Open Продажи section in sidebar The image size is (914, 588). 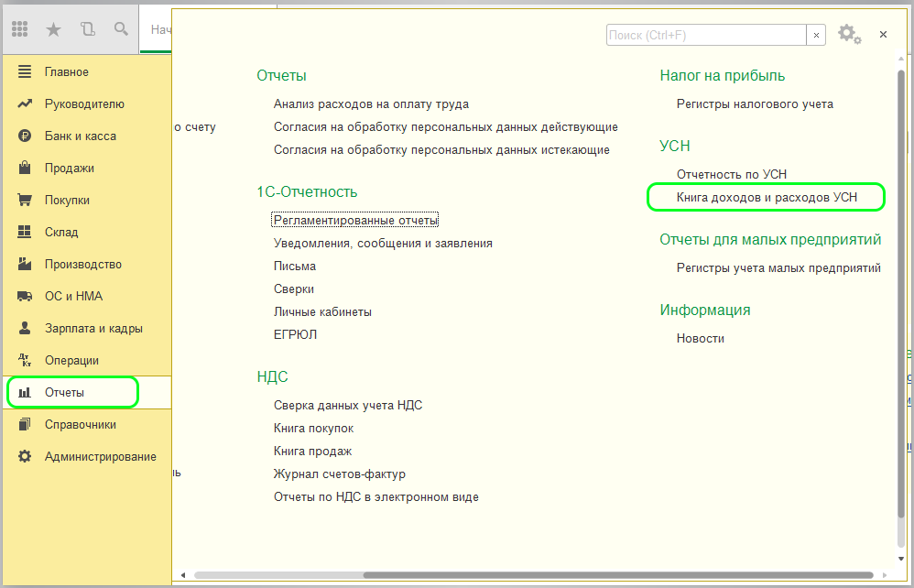pos(69,169)
